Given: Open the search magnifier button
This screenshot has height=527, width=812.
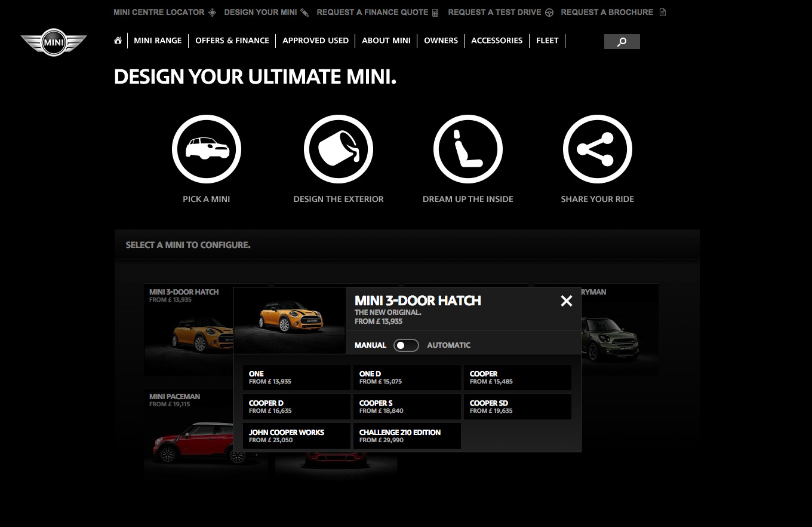Looking at the screenshot, I should coord(622,42).
